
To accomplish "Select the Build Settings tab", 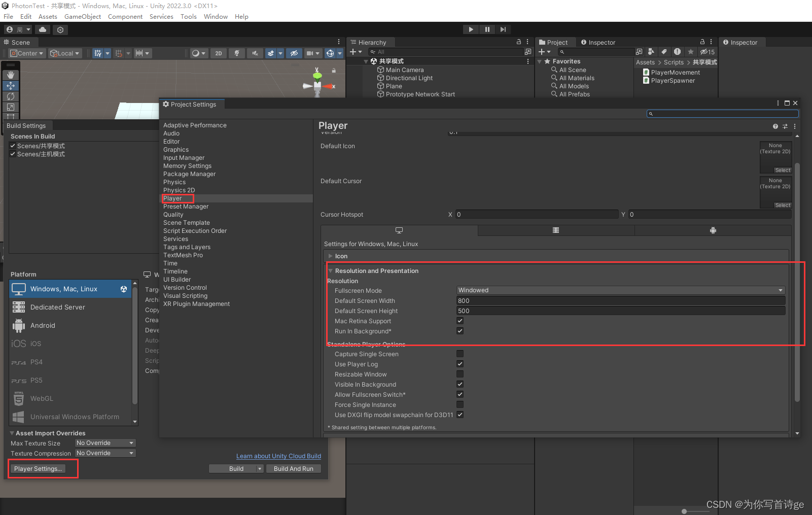I will pyautogui.click(x=26, y=126).
